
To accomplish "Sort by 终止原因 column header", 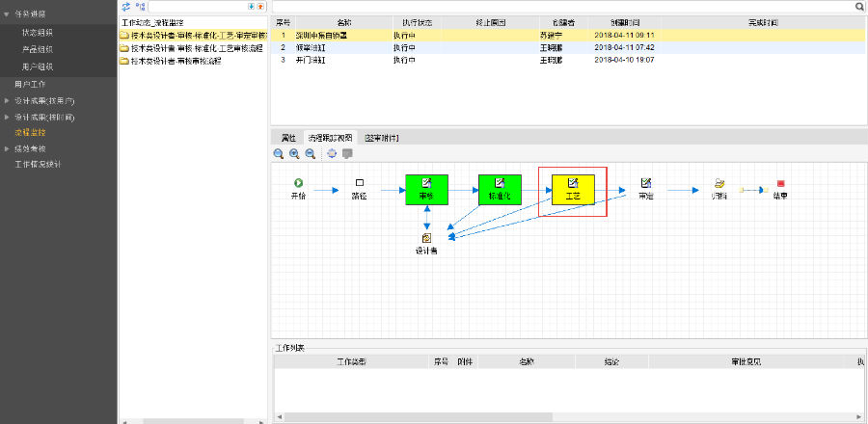I will 491,23.
